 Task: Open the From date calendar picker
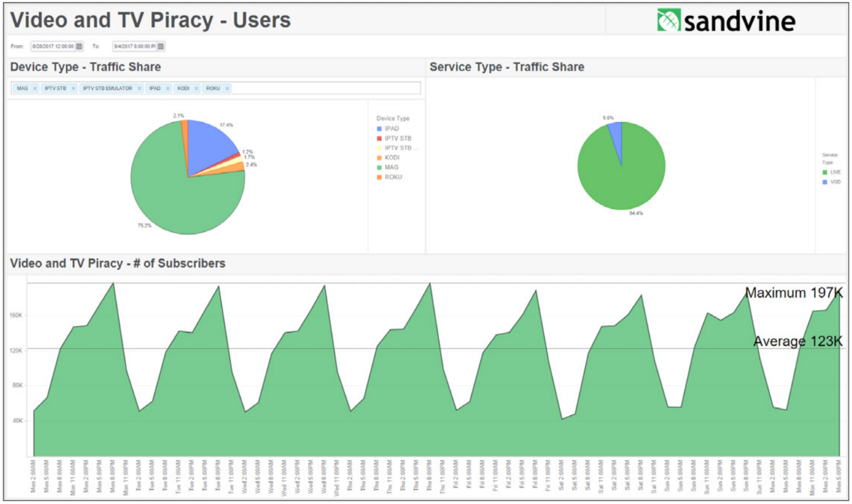[79, 46]
